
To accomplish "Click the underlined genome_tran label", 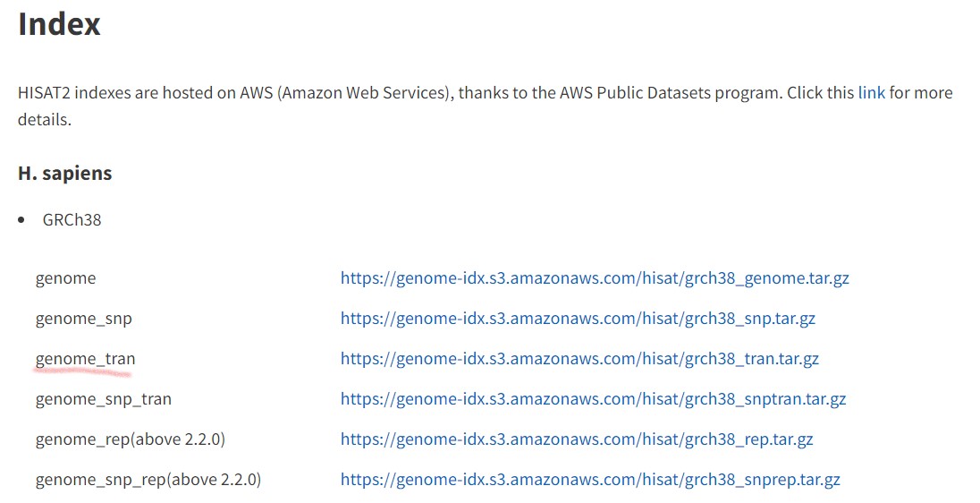I will tap(86, 359).
